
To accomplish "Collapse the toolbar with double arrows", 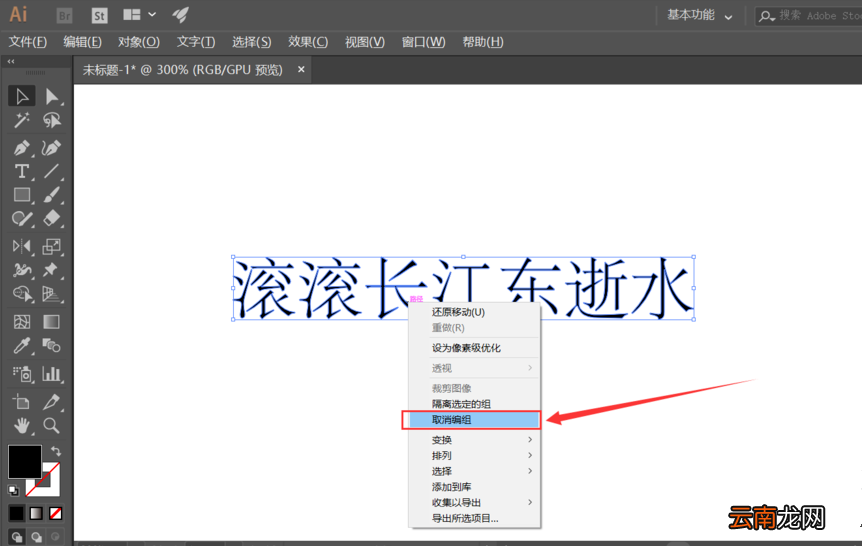I will tap(11, 62).
